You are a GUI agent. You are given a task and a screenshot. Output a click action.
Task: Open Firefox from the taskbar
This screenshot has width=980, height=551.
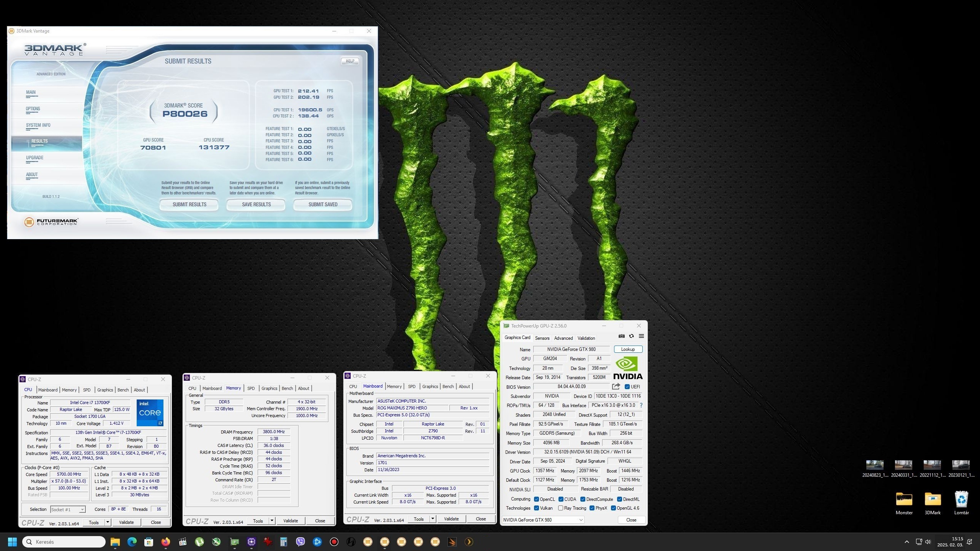(165, 542)
